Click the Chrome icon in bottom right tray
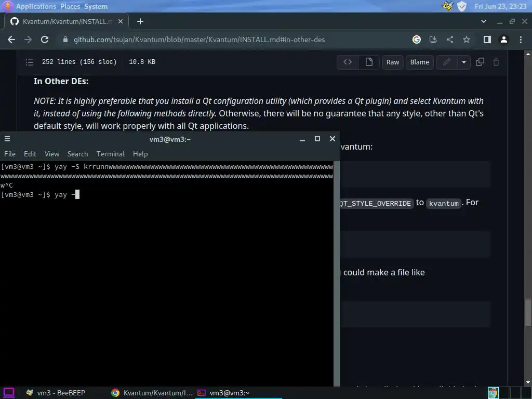 493,393
